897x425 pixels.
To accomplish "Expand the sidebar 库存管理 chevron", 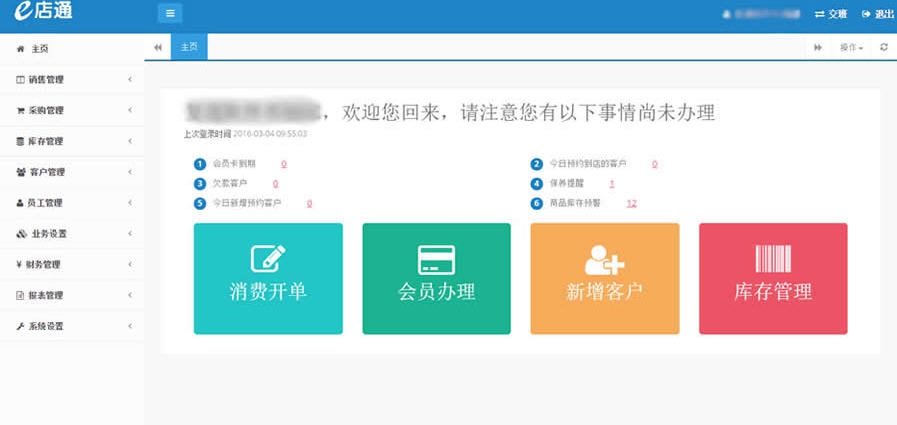I will [x=130, y=141].
